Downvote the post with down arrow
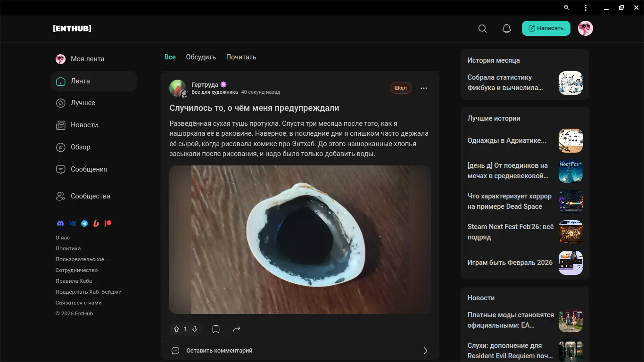The image size is (644, 362). (x=195, y=329)
